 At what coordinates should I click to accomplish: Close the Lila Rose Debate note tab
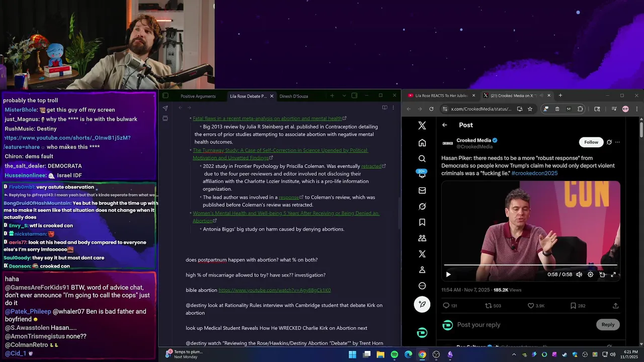pyautogui.click(x=272, y=96)
